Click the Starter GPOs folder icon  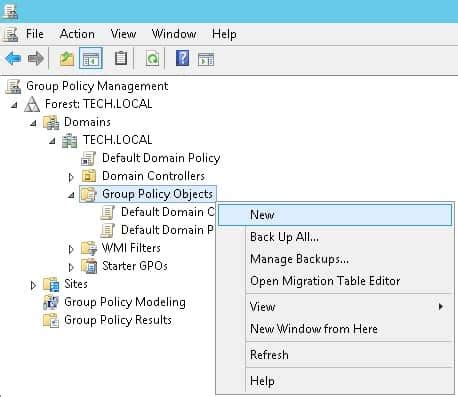[x=89, y=266]
